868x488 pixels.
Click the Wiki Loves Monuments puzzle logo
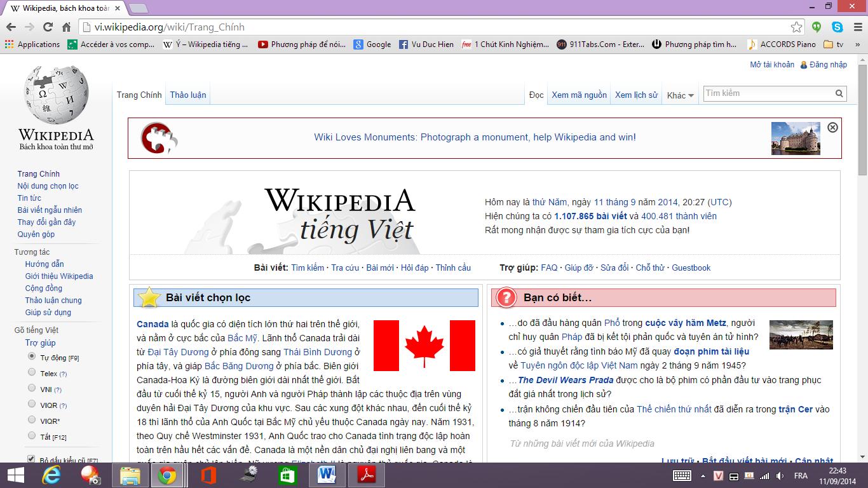[x=159, y=138]
